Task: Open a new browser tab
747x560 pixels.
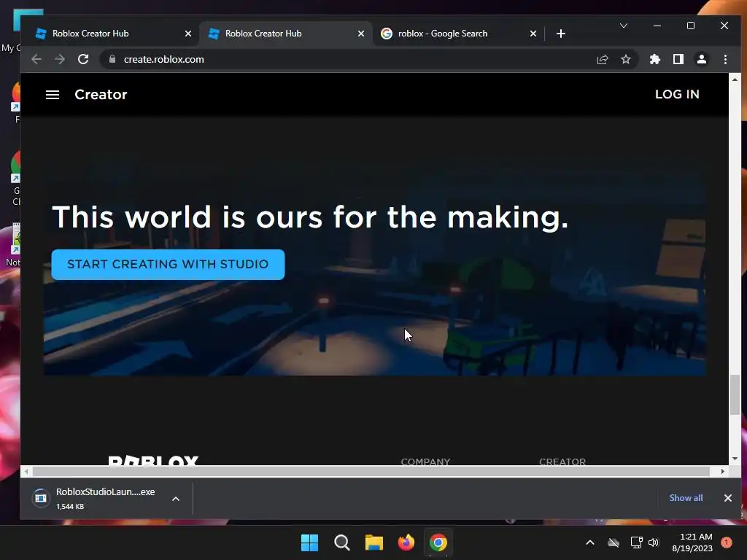Action: click(561, 34)
